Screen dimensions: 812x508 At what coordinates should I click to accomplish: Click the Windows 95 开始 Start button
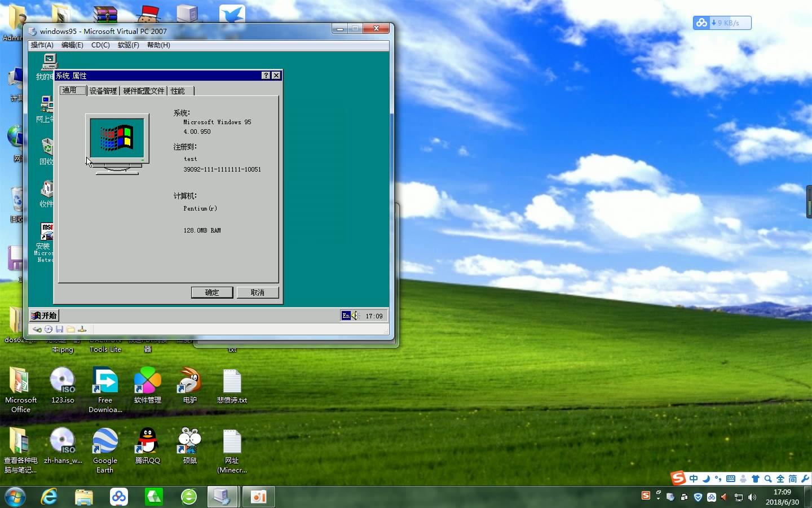(x=44, y=316)
